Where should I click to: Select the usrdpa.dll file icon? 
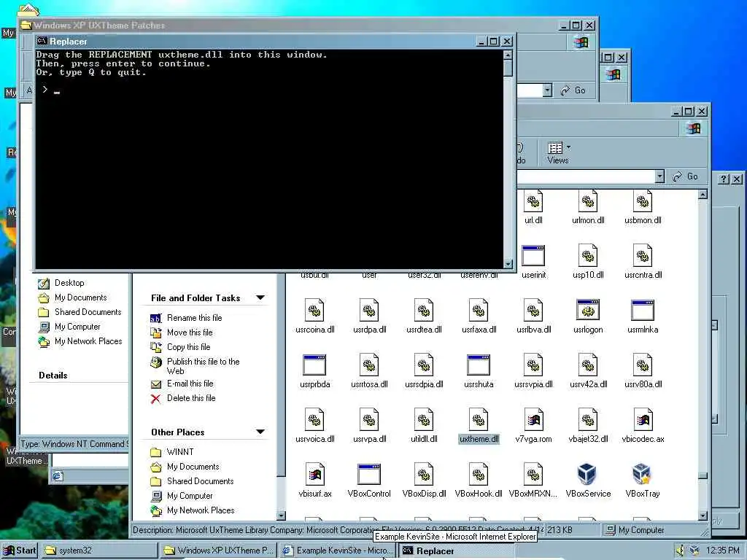(369, 311)
